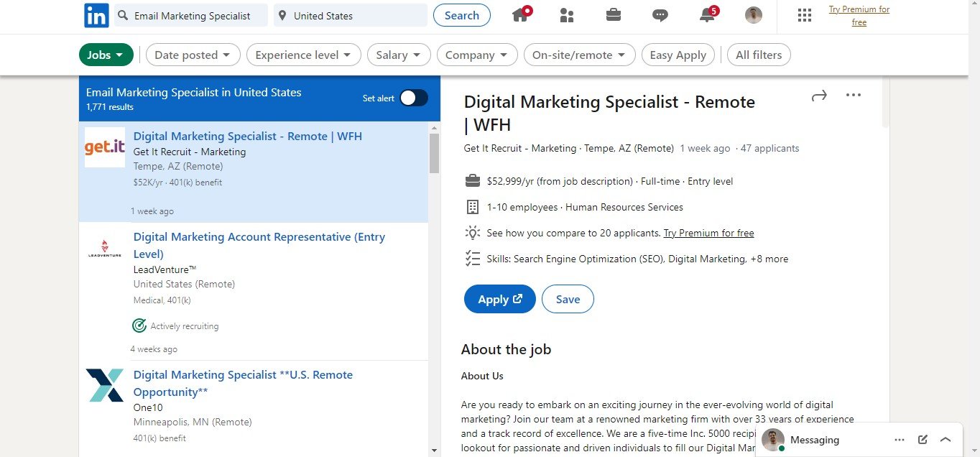Open messaging panel options ellipsis
Screen dimensions: 980x457
coord(900,440)
